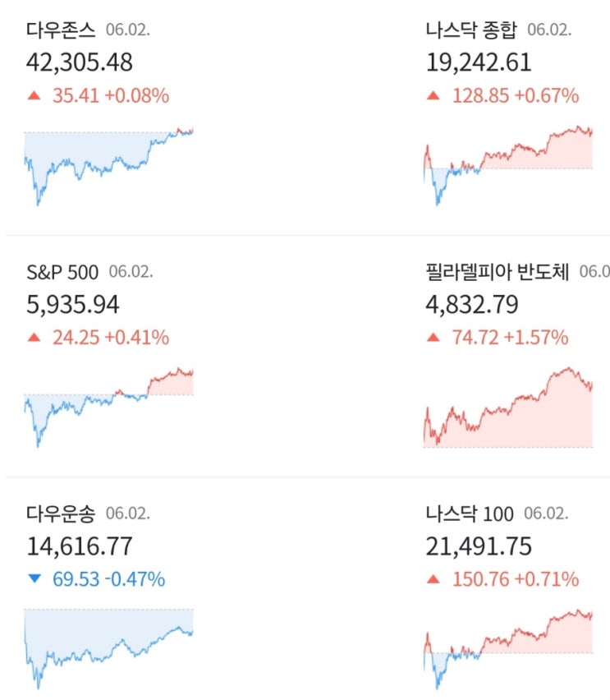The image size is (610, 700).
Task: Open the 나스닥 100 sparkline chart
Action: [508, 647]
